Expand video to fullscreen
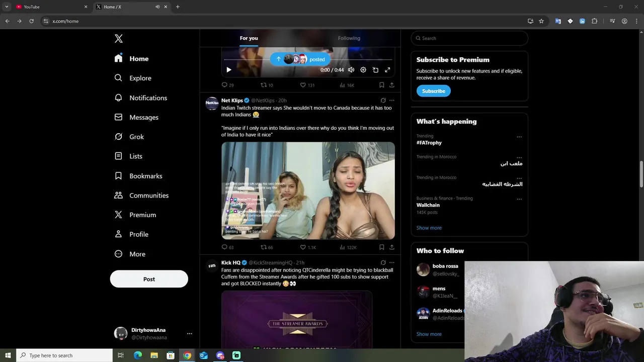Screen dimensions: 644x362 coord(387,70)
